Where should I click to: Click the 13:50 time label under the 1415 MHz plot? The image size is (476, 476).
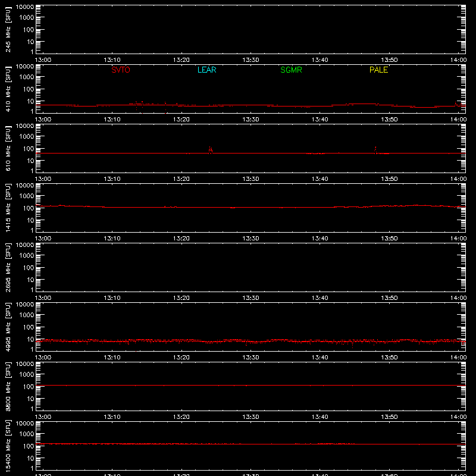(x=389, y=239)
